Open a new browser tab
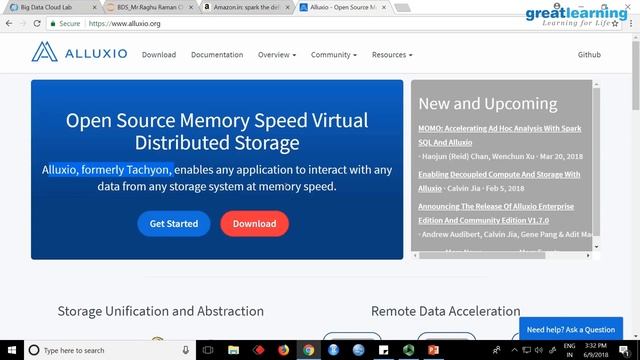This screenshot has height=360, width=640. (x=402, y=8)
